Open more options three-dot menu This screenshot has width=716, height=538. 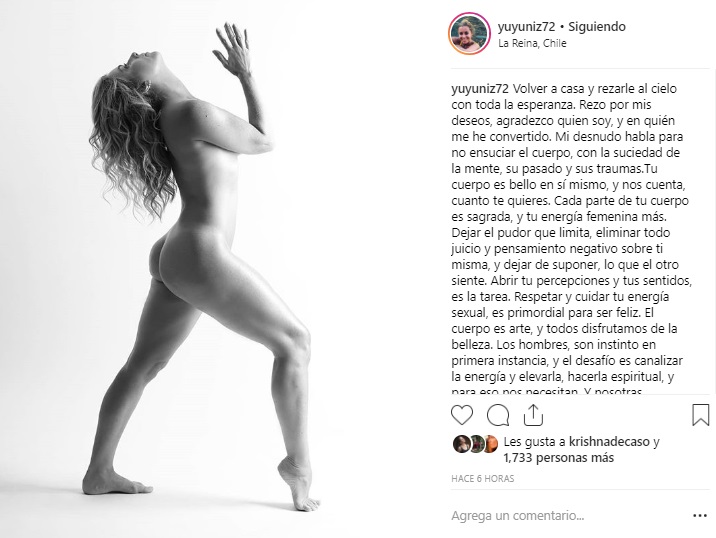[x=700, y=516]
